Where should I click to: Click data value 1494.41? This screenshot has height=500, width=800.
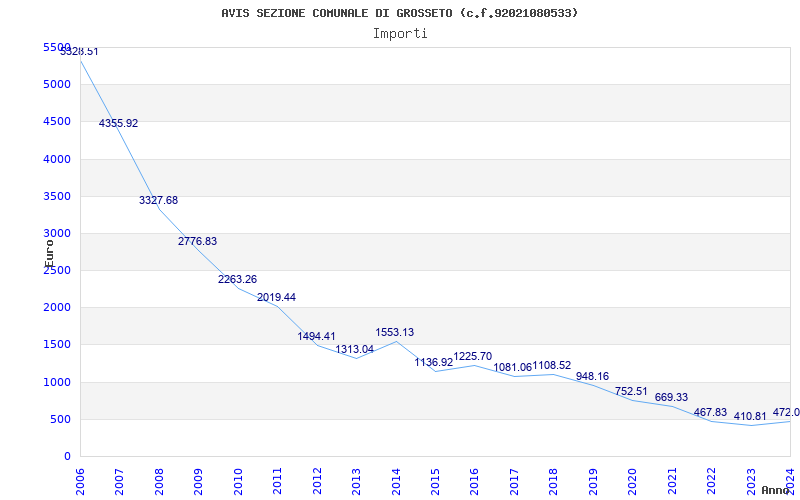point(316,336)
